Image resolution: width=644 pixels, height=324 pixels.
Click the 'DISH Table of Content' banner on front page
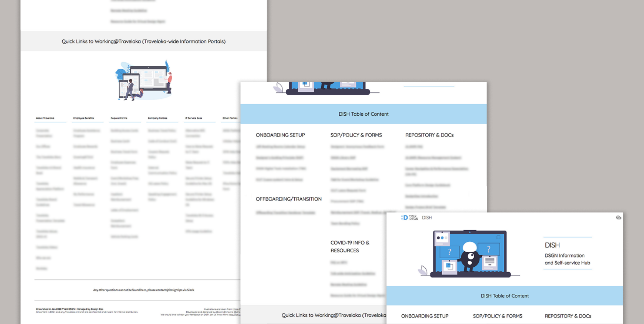(505, 296)
